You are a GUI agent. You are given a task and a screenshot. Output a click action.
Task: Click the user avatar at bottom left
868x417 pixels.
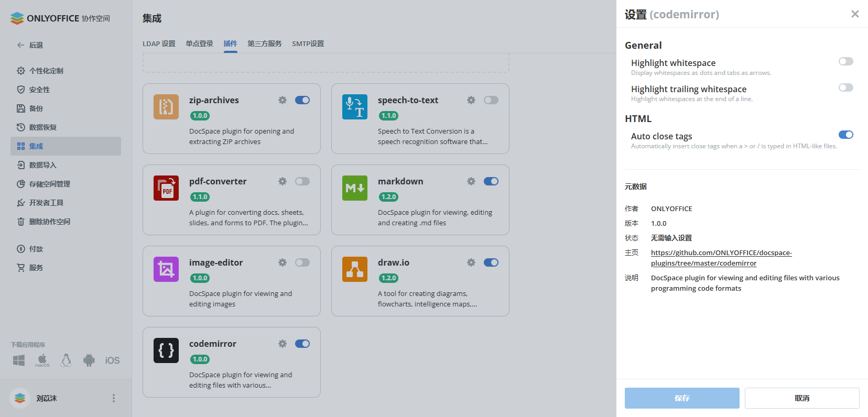20,398
